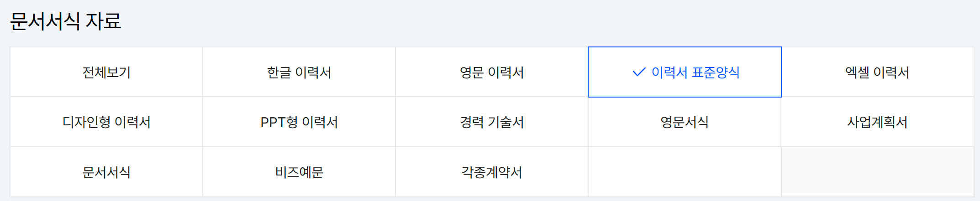Open the 한글 이력서 category
This screenshot has width=980, height=201.
point(299,72)
